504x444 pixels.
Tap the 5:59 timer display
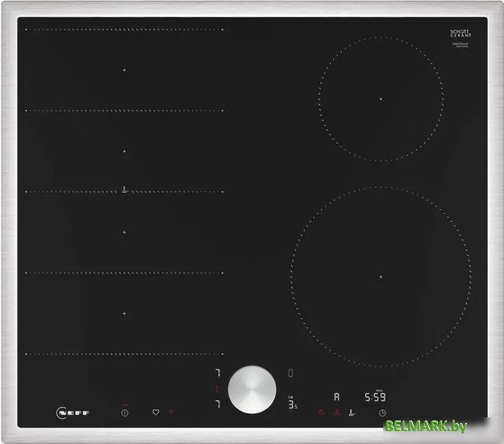pos(376,398)
